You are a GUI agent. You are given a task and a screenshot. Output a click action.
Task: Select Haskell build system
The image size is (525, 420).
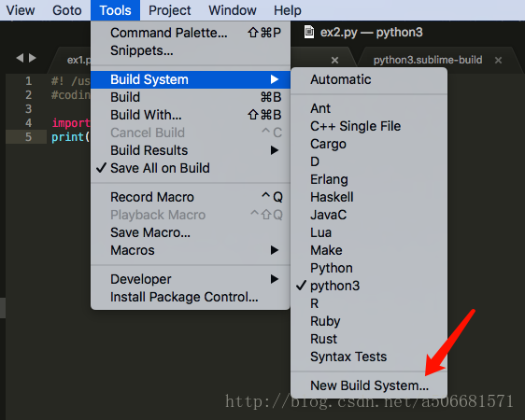pos(369,197)
